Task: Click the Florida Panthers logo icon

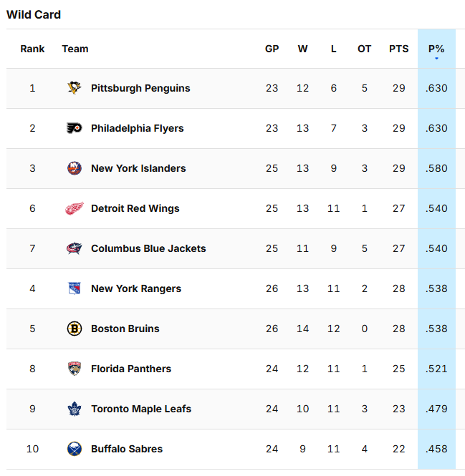Action: click(x=75, y=369)
